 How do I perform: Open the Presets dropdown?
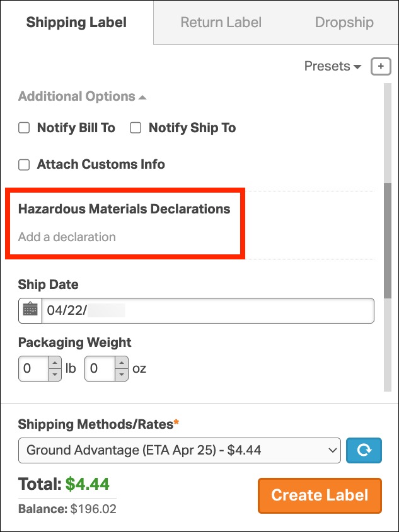332,66
